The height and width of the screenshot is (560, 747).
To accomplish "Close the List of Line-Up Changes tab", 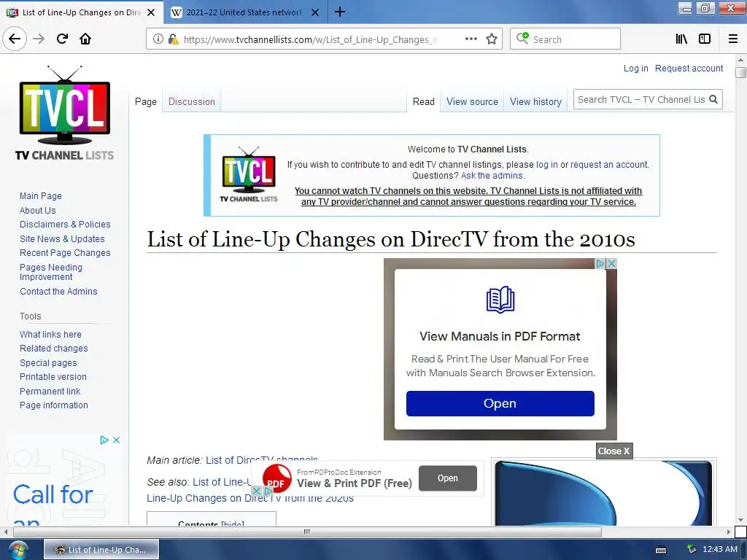I will coord(151,12).
